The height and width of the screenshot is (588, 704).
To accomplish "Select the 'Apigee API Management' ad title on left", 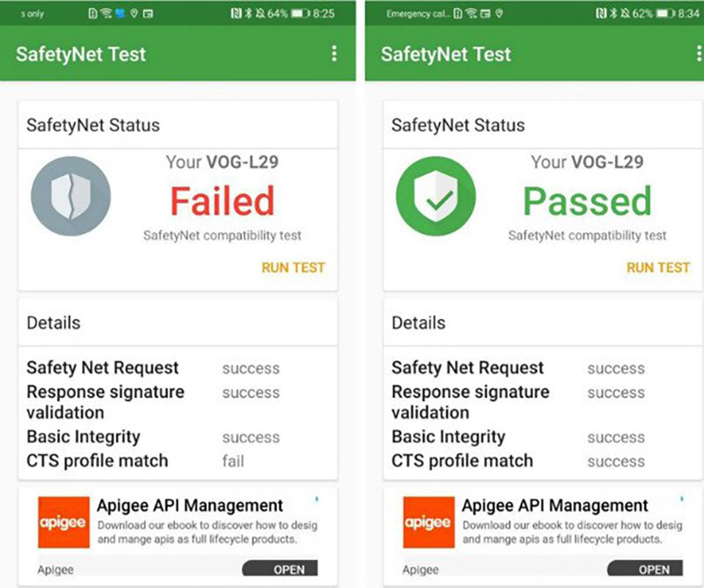I will pyautogui.click(x=190, y=506).
